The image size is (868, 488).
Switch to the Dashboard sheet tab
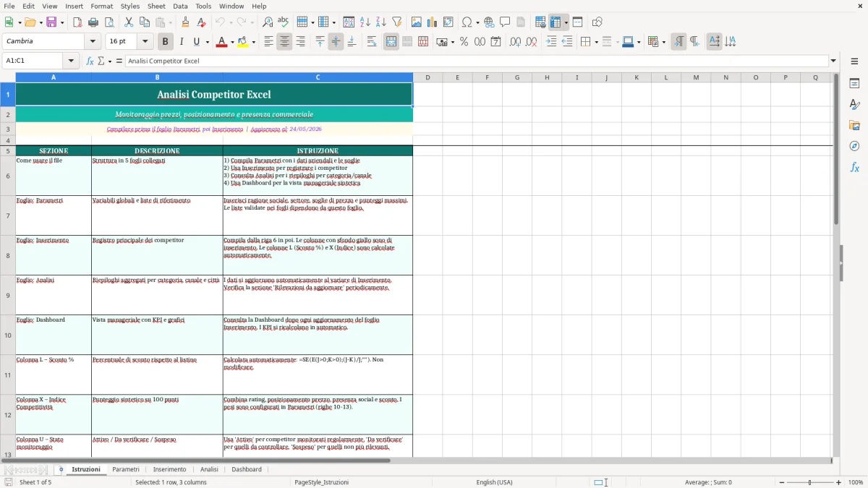[x=247, y=469]
